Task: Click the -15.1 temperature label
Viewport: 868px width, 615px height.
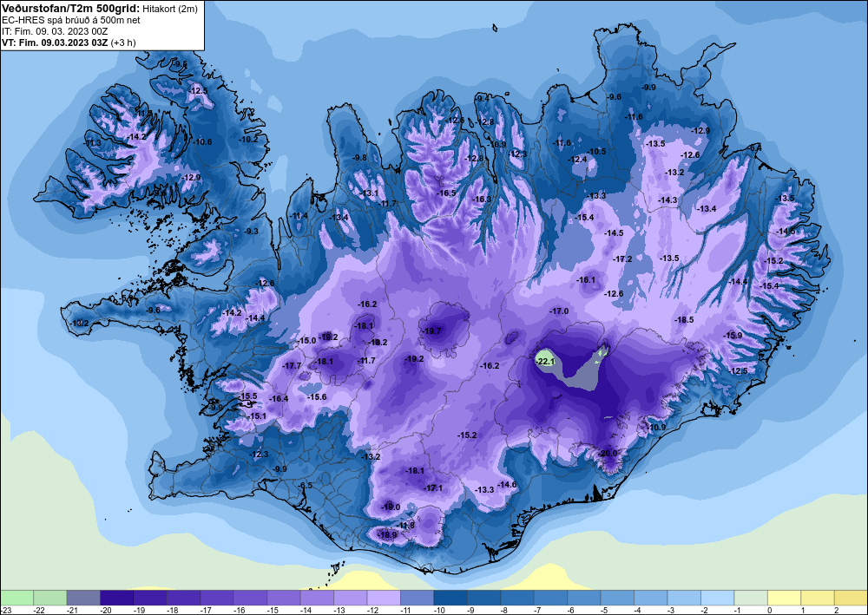Action: point(257,415)
